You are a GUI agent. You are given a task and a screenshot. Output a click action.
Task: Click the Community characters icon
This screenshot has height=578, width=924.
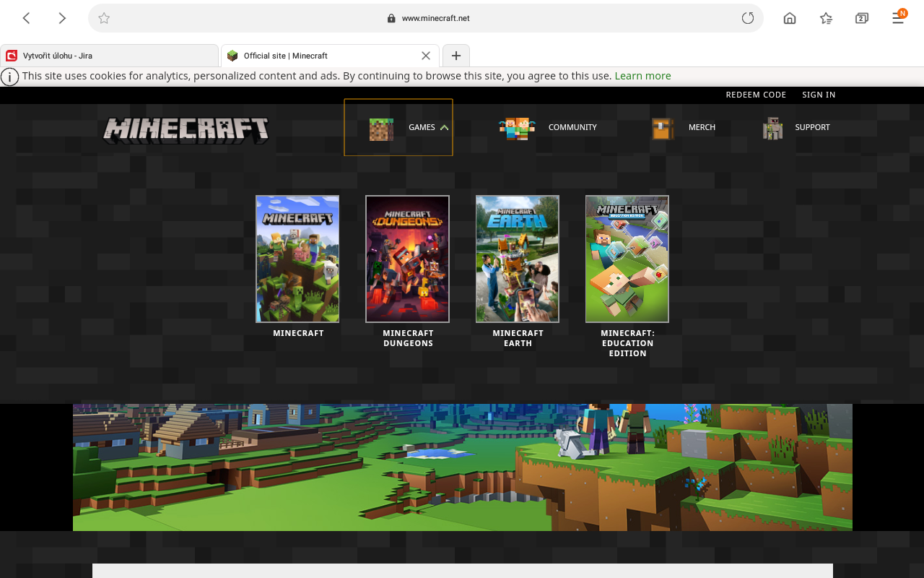point(517,129)
